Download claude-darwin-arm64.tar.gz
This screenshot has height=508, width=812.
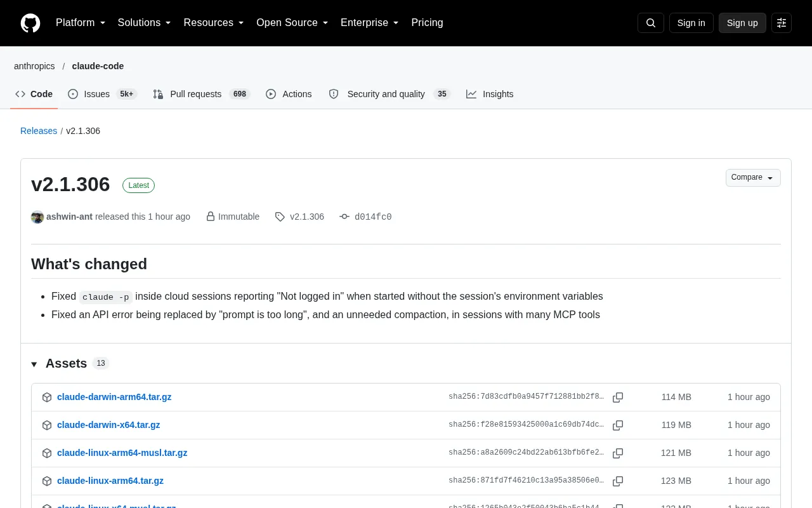114,397
